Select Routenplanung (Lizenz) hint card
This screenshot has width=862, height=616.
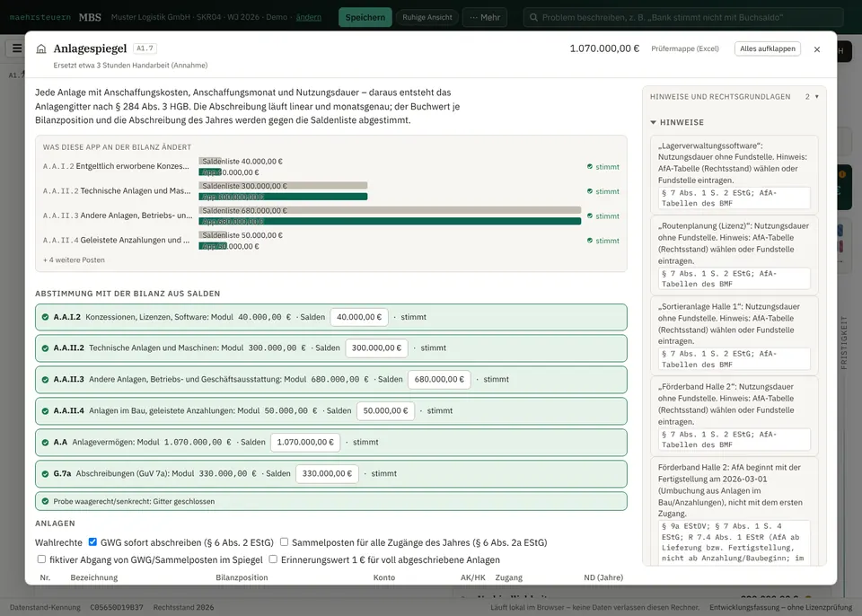(734, 255)
